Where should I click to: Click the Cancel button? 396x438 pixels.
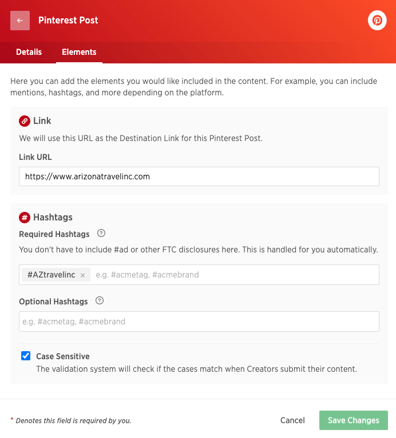292,420
